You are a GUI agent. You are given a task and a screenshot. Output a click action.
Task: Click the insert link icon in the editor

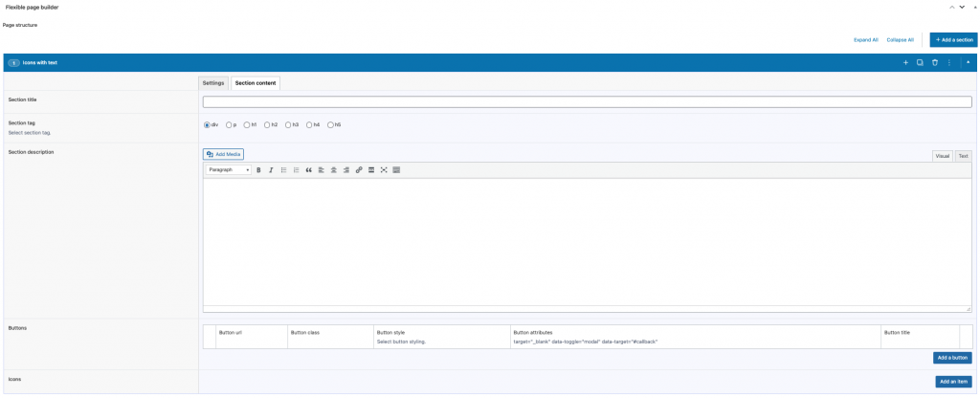pyautogui.click(x=359, y=170)
